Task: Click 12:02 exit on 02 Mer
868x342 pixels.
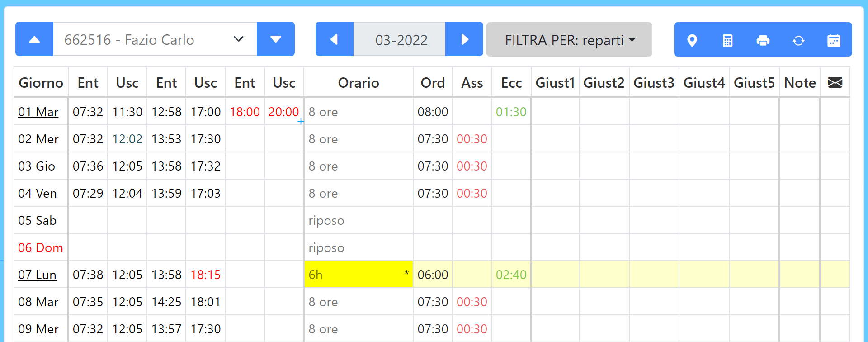Action: point(127,139)
